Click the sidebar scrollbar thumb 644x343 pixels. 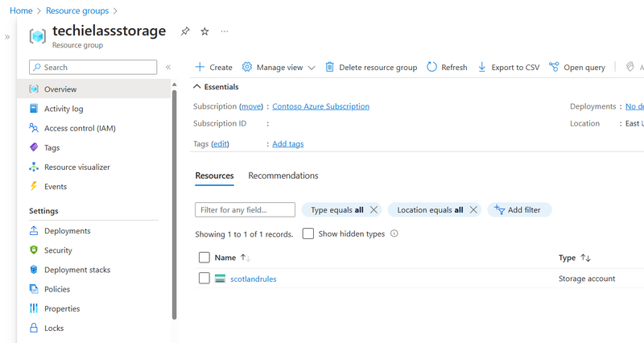(x=174, y=205)
